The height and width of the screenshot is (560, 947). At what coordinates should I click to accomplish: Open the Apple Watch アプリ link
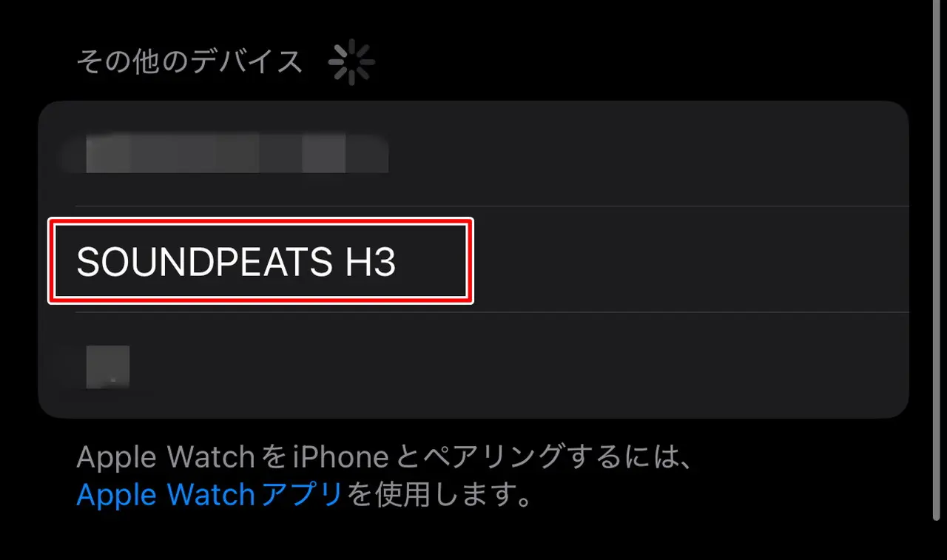click(x=209, y=494)
